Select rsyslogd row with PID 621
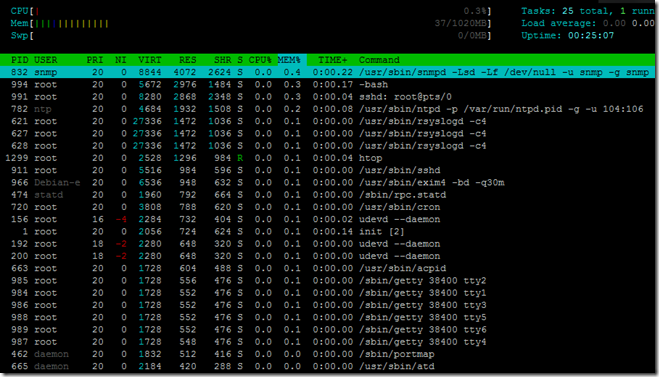Screen dimensions: 659x377 pyautogui.click(x=327, y=121)
